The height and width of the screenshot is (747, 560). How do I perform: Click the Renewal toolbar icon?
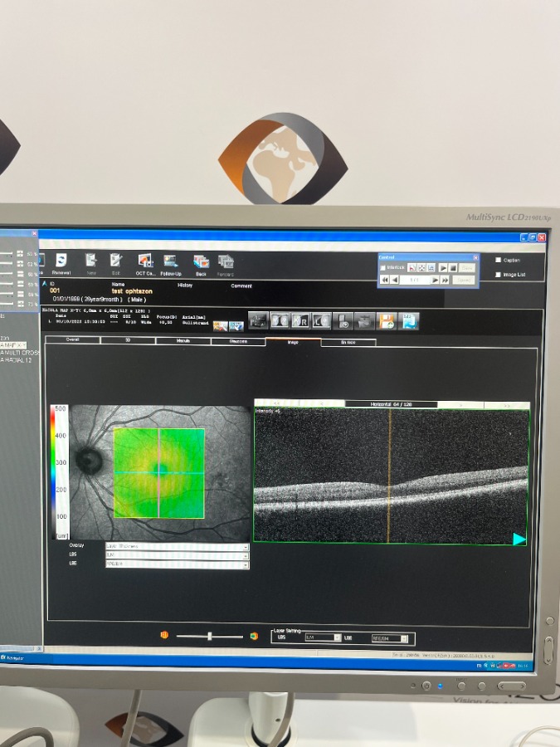61,261
